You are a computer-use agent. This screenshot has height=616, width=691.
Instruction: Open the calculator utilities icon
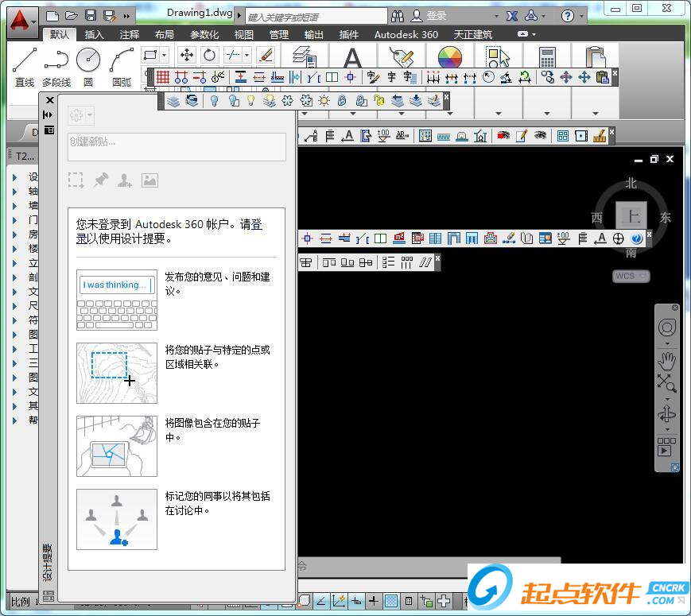547,58
